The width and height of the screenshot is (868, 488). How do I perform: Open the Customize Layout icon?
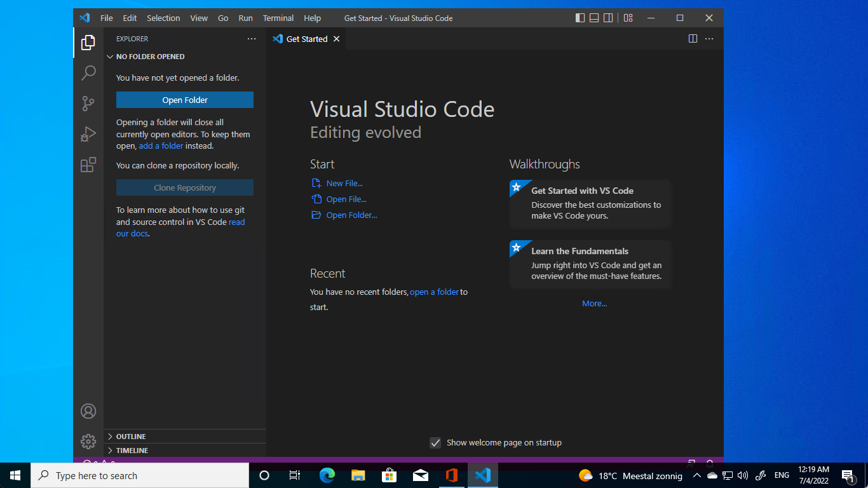(628, 18)
